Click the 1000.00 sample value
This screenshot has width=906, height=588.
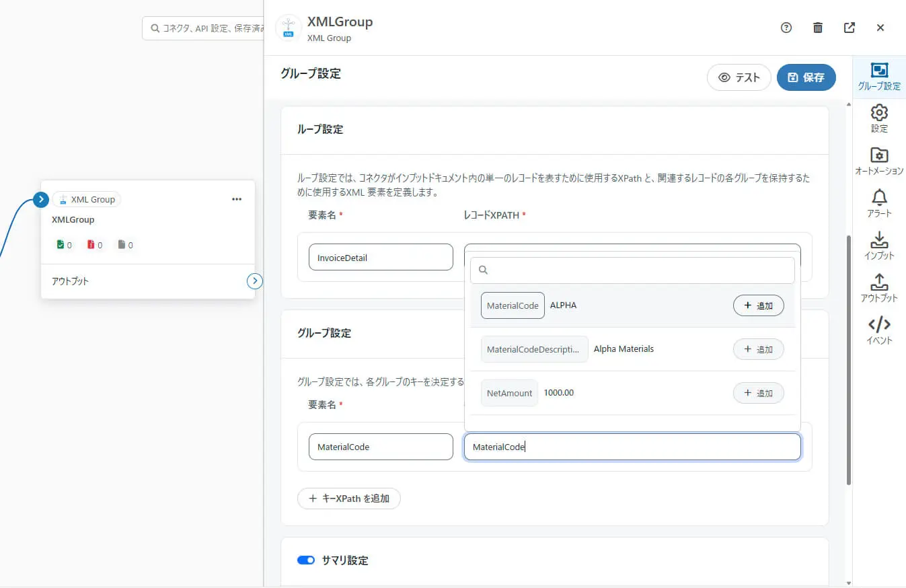[559, 393]
